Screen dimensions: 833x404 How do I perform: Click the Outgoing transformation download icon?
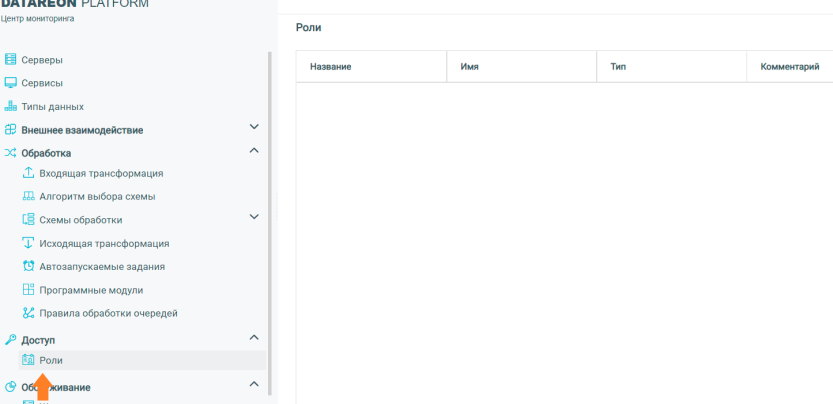click(x=28, y=243)
